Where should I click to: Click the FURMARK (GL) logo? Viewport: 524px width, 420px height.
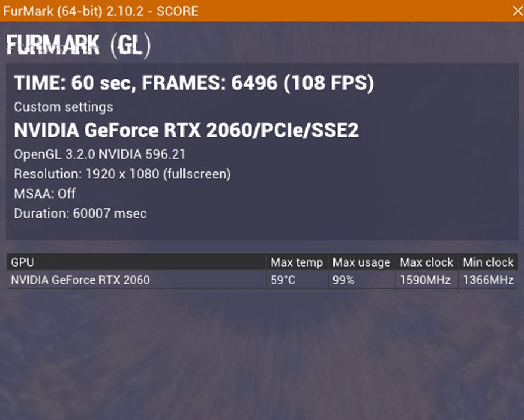[x=79, y=46]
